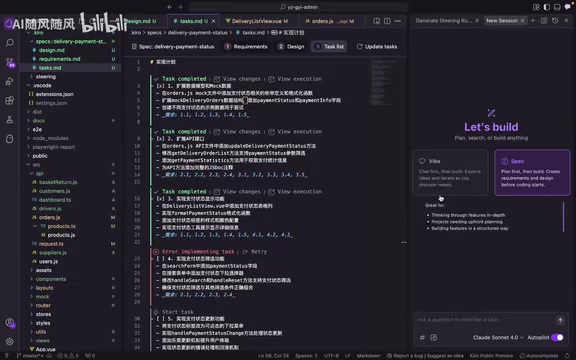Toggle checkbox for task 1 扩展数据模型
This screenshot has width=576, height=360.
coord(160,86)
